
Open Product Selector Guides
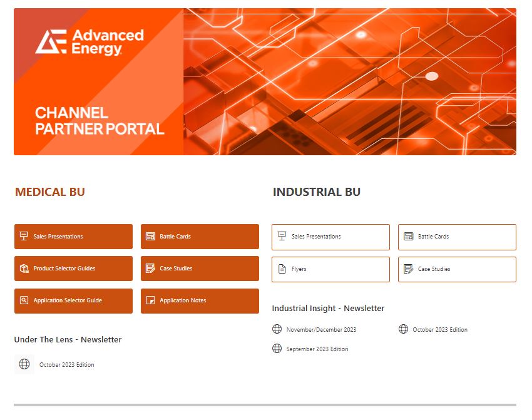(x=73, y=269)
